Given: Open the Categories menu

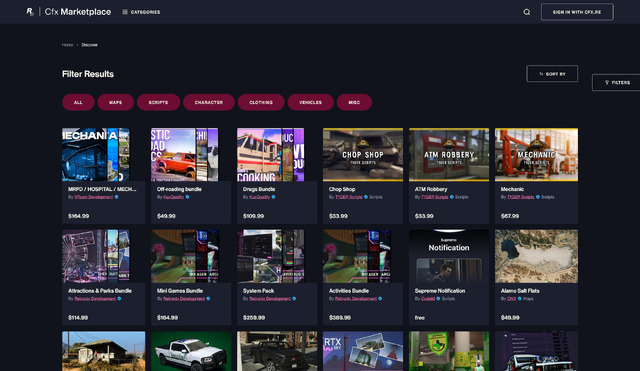Looking at the screenshot, I should coord(141,12).
